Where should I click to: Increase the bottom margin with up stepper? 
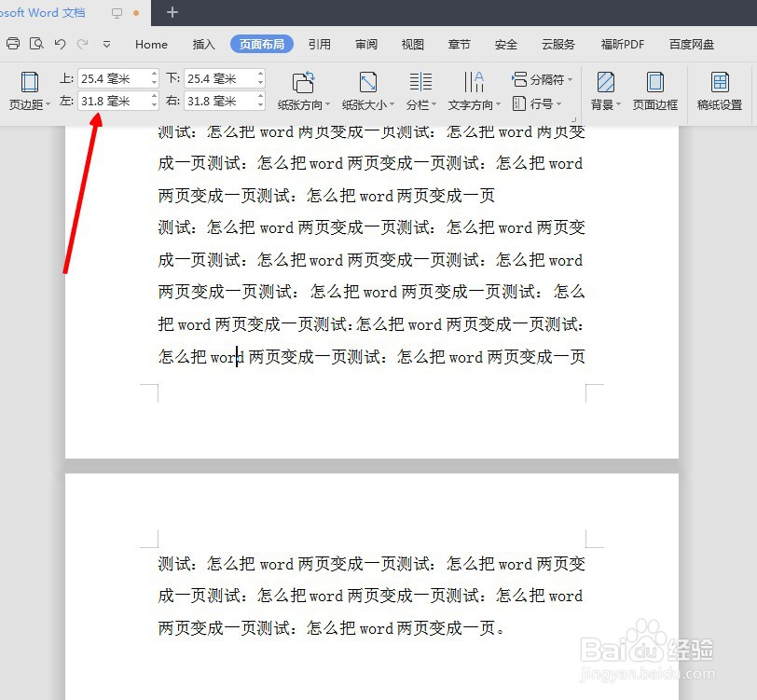tap(261, 74)
